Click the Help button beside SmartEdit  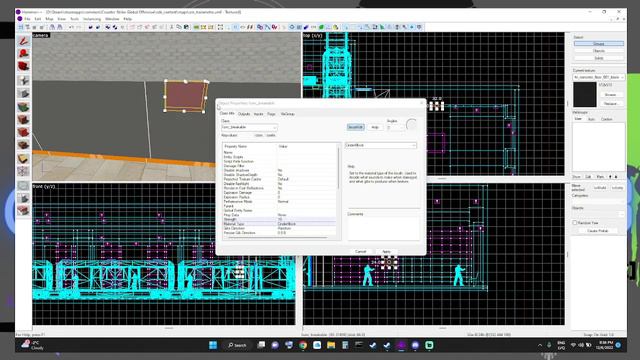(x=375, y=127)
